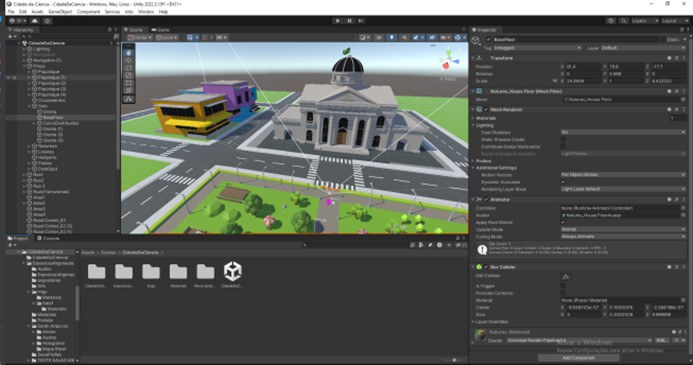The height and width of the screenshot is (365, 693).
Task: Open the Mesh Renderer component help icon
Action: pyautogui.click(x=669, y=109)
